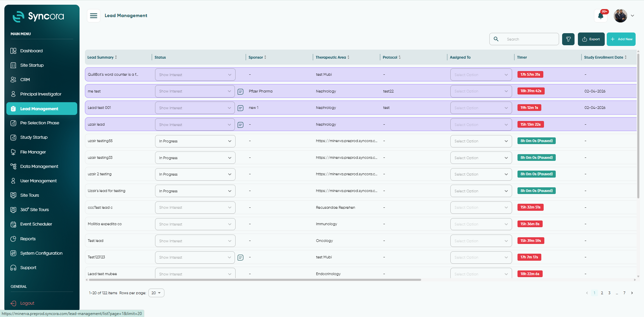Open note icon for me test lead

coord(240,91)
